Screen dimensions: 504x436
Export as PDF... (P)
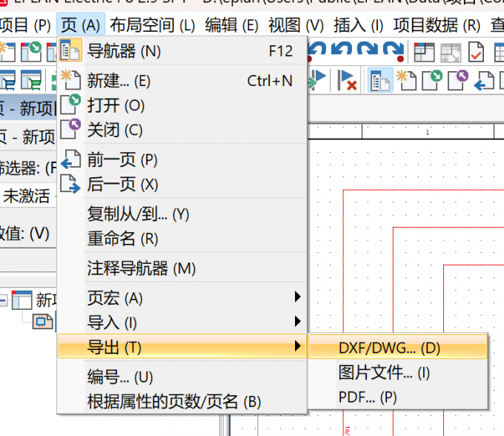(398, 397)
